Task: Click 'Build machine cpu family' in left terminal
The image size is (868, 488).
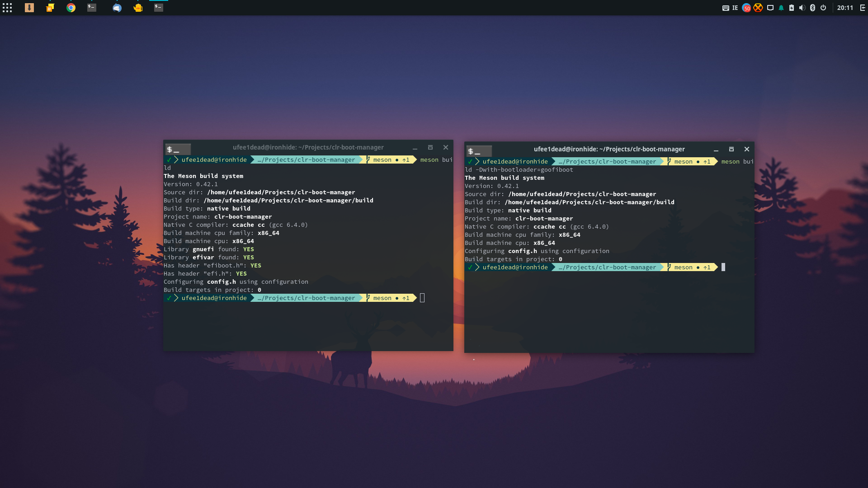Action: pyautogui.click(x=222, y=233)
